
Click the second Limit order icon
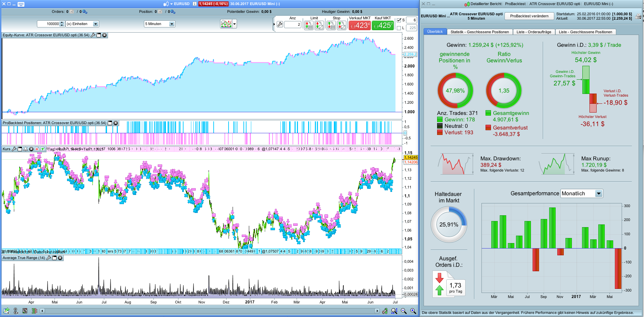pyautogui.click(x=319, y=25)
